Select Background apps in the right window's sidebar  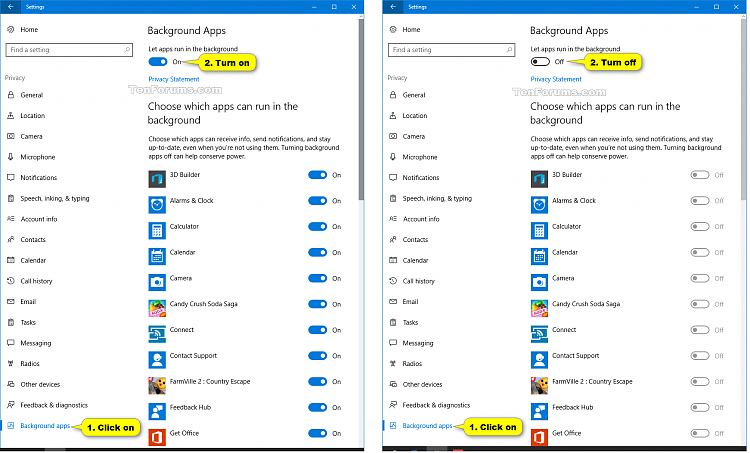point(427,426)
